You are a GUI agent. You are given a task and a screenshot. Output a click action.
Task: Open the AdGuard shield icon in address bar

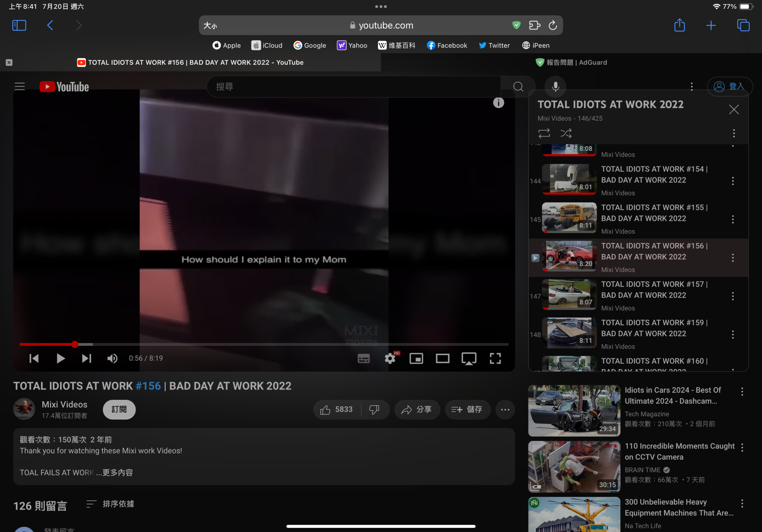pyautogui.click(x=517, y=26)
